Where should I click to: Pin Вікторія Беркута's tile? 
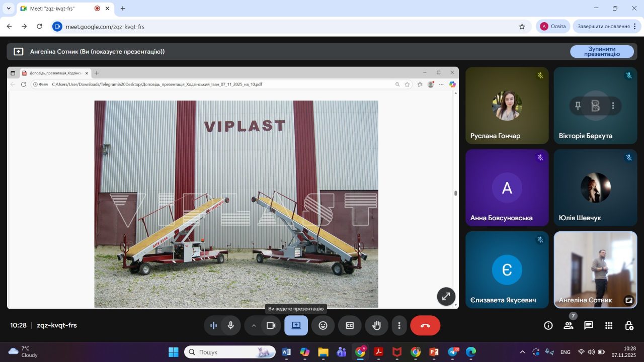(x=578, y=106)
